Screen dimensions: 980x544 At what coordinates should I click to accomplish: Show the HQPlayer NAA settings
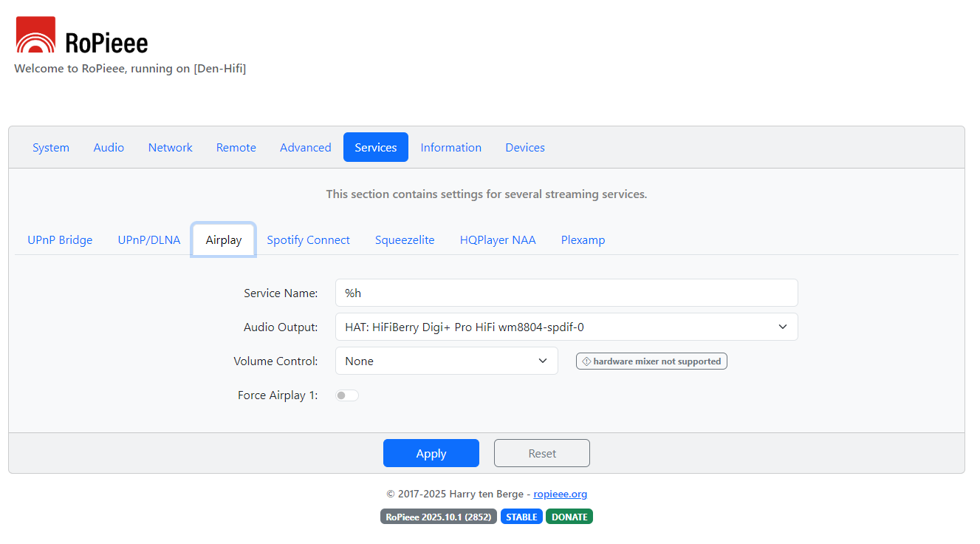498,240
